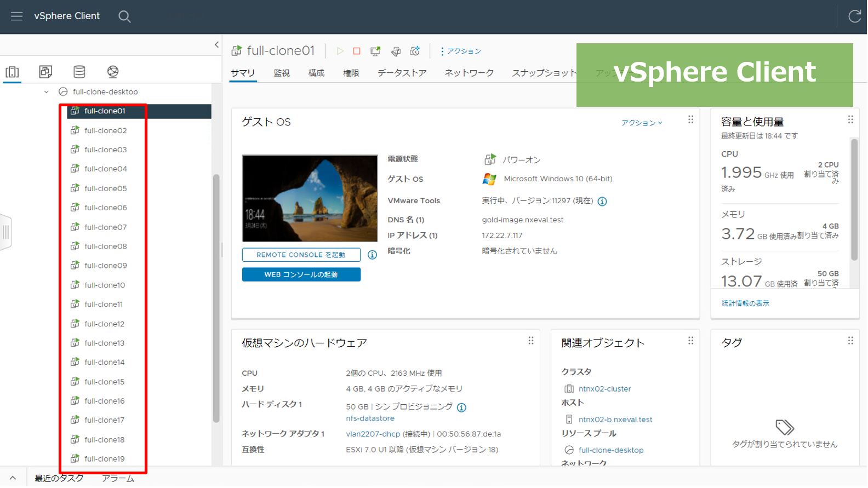Switch to VMs and Templates view
Image resolution: width=868 pixels, height=488 pixels.
pos(45,72)
